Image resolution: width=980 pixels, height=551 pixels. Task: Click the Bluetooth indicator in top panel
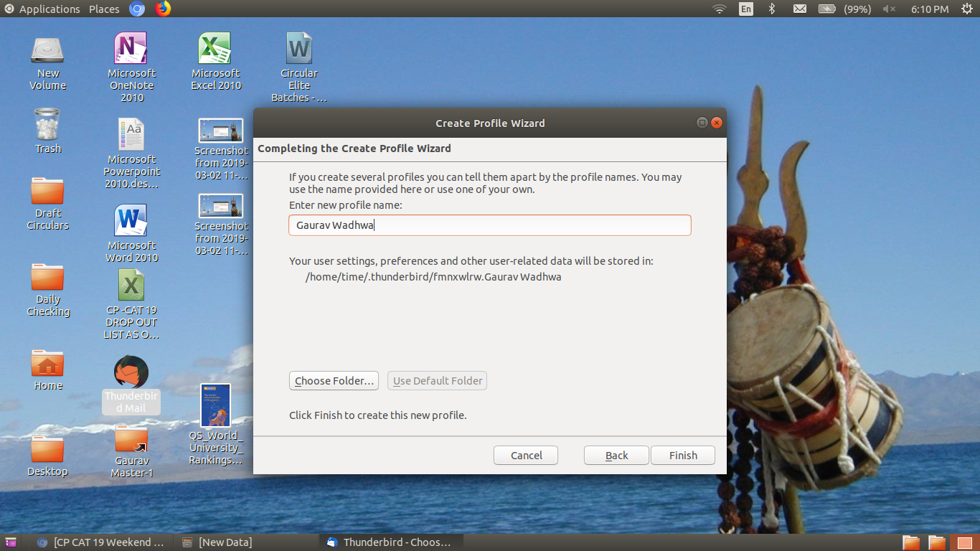pos(772,9)
